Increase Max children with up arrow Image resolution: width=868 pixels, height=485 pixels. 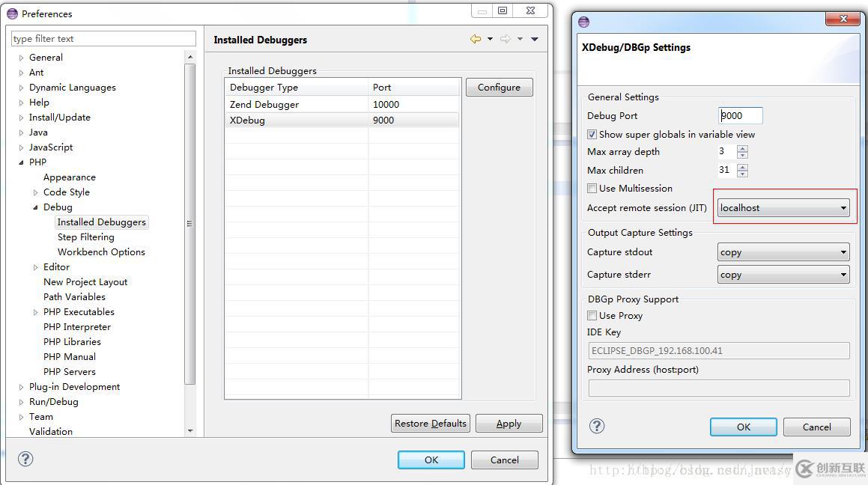point(742,166)
